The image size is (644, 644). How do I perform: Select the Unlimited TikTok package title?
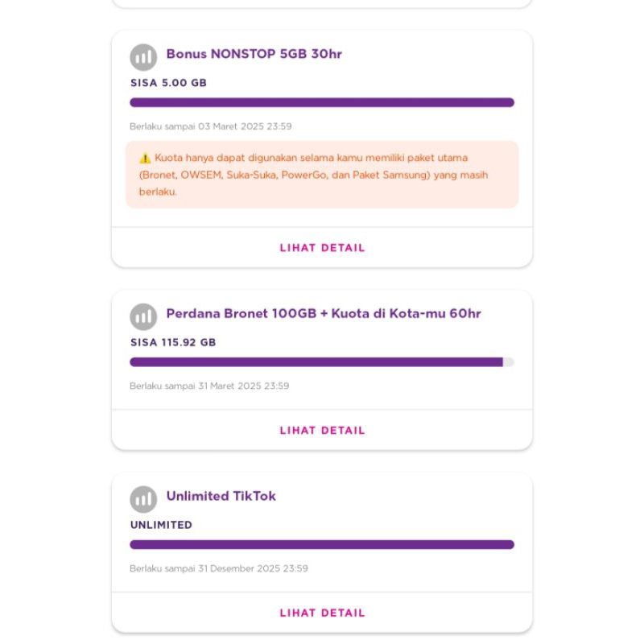pos(221,496)
